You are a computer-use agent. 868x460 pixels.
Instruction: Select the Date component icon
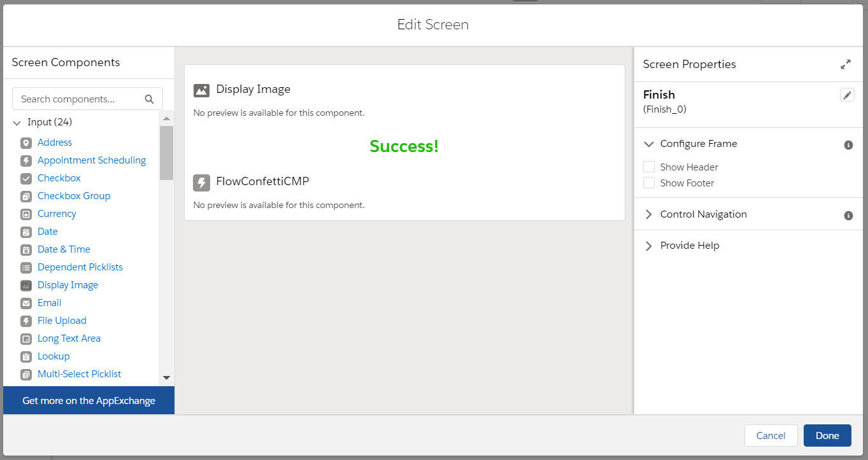tap(25, 232)
